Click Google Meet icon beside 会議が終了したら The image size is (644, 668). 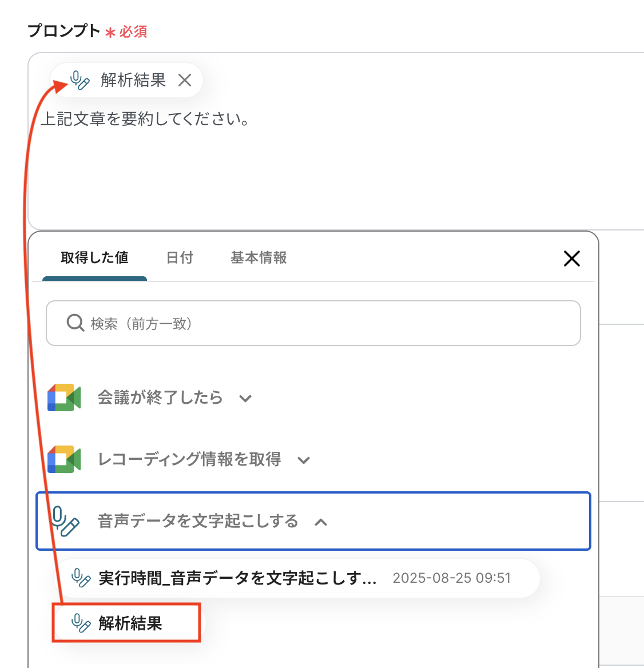(x=64, y=397)
